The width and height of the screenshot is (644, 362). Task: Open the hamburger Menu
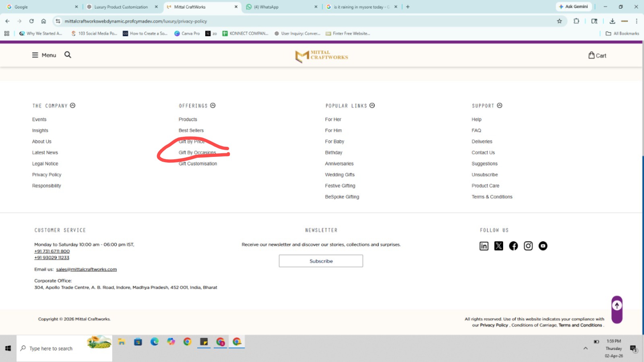pos(44,55)
